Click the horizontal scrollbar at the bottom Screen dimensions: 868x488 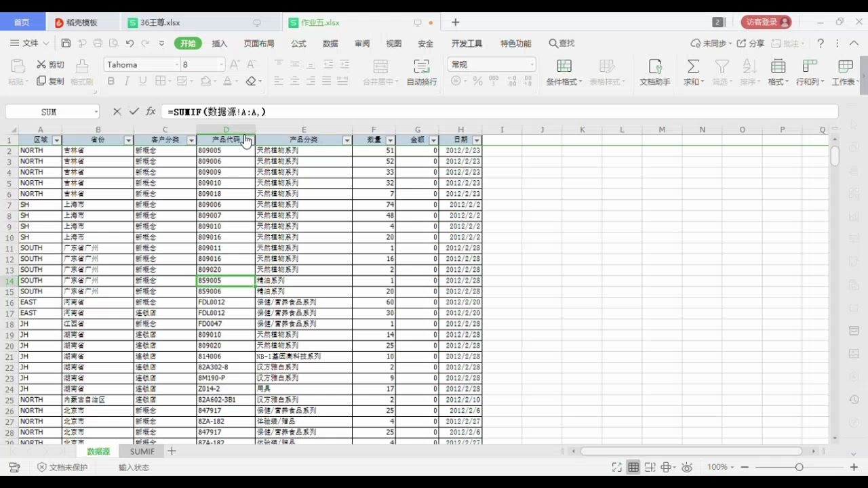692,451
